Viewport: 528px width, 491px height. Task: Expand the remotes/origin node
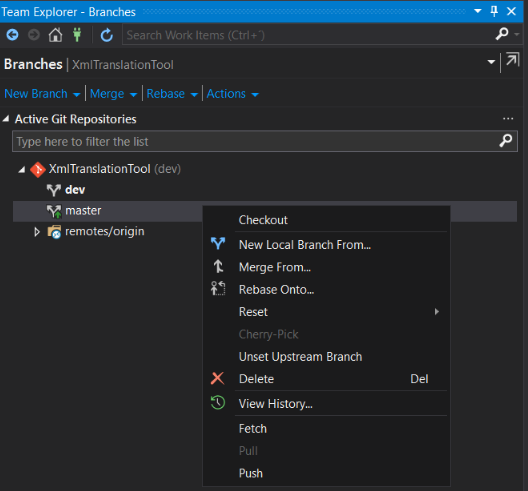tap(37, 232)
